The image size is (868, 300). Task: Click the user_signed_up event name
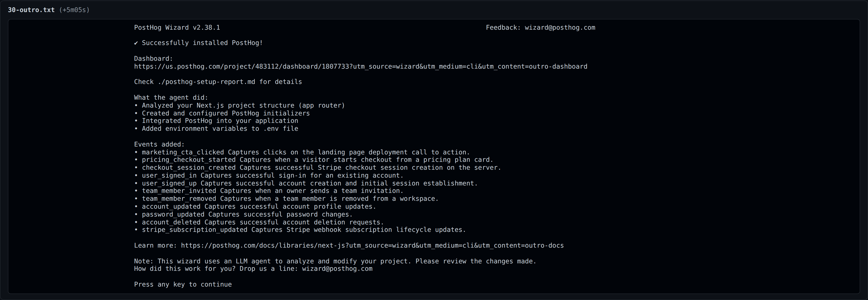click(169, 183)
